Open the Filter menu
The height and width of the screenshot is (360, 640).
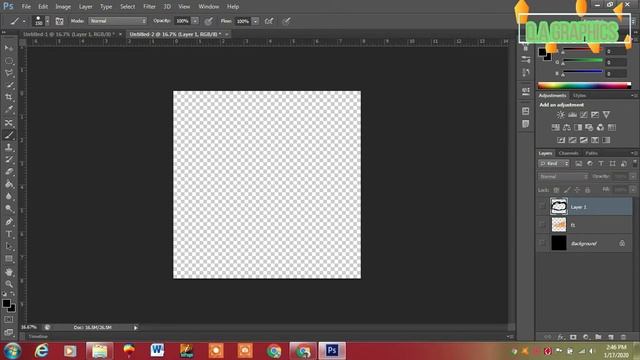tap(149, 7)
